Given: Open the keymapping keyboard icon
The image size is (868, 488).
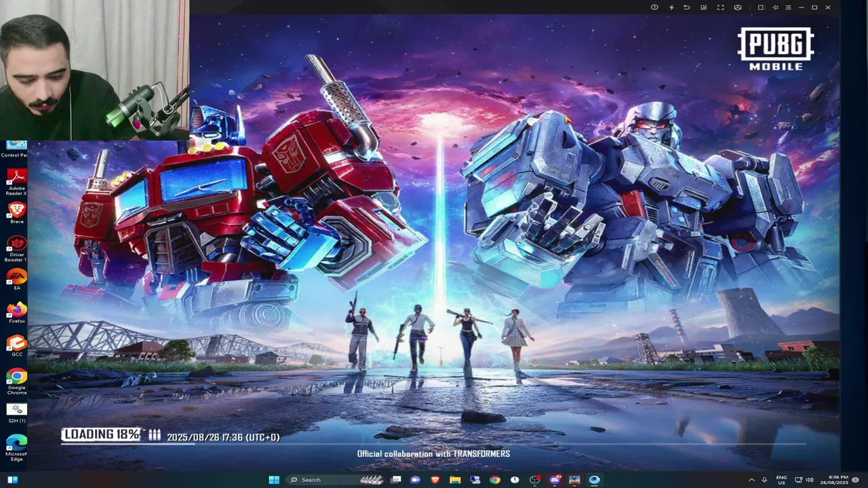Looking at the screenshot, I should tap(703, 7).
